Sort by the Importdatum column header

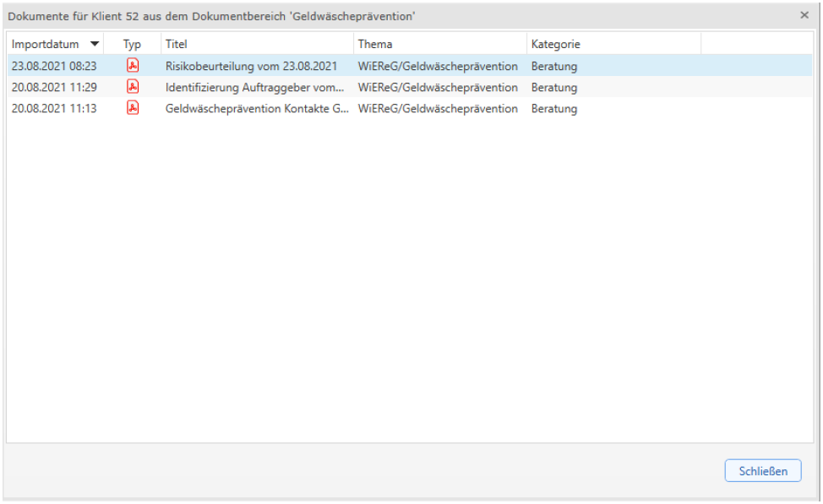click(46, 44)
